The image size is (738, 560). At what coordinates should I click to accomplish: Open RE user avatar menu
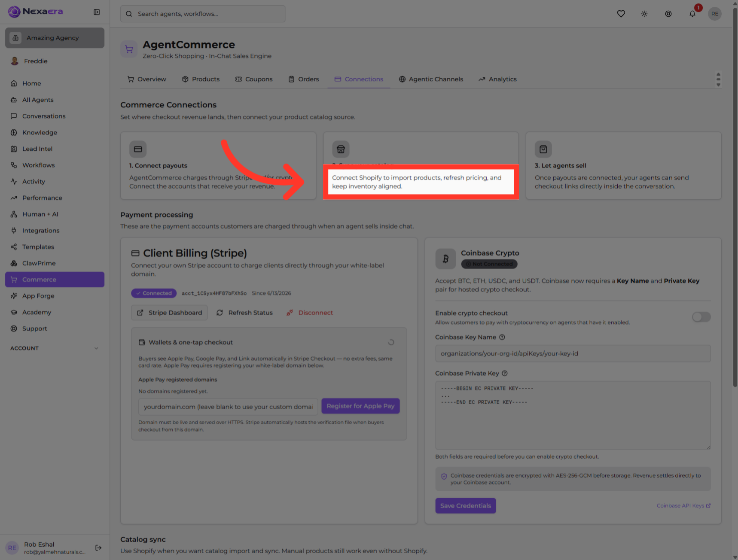715,14
